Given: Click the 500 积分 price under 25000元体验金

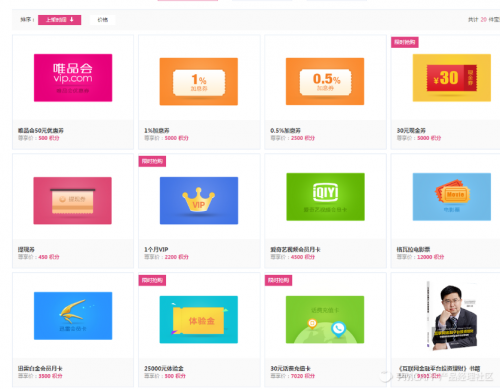Looking at the screenshot, I should coord(175,376).
